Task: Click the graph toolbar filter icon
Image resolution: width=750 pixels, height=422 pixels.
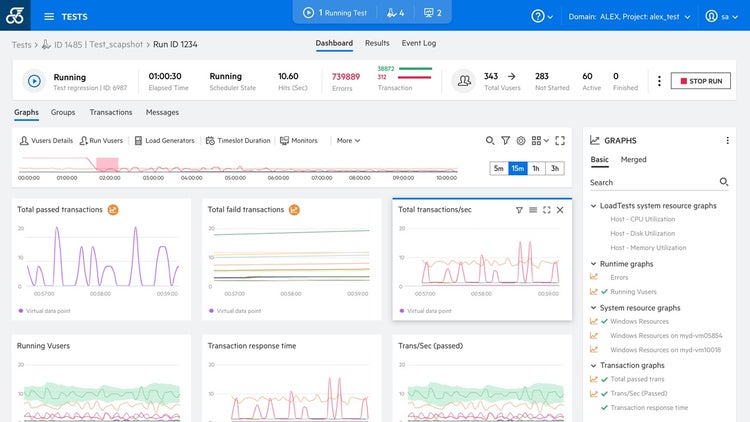Action: click(506, 141)
